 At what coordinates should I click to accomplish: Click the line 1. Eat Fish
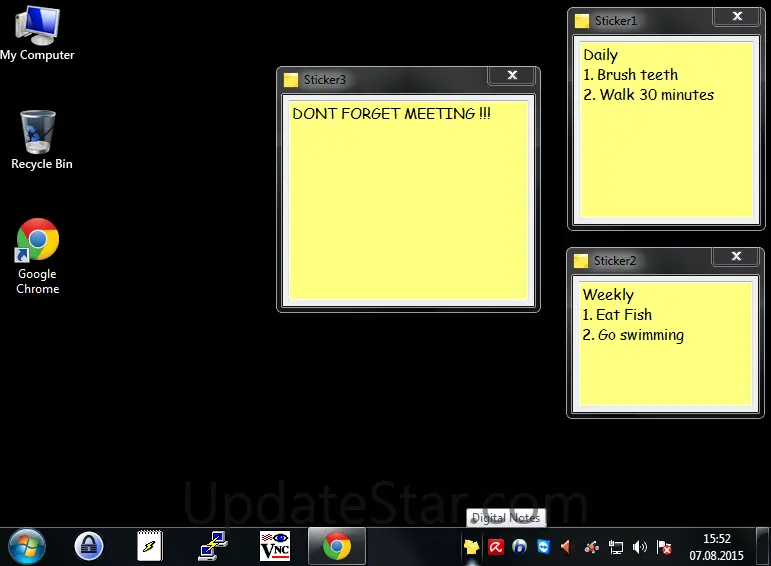(x=617, y=315)
